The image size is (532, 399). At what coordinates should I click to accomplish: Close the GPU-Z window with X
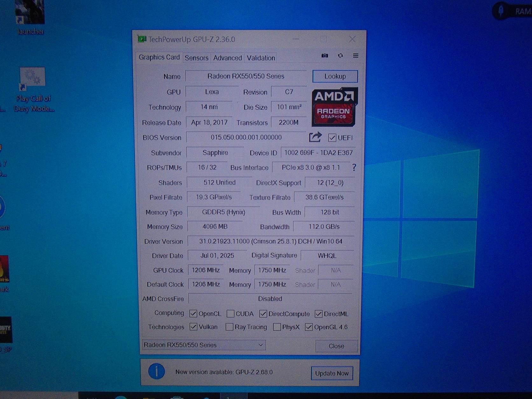(352, 39)
